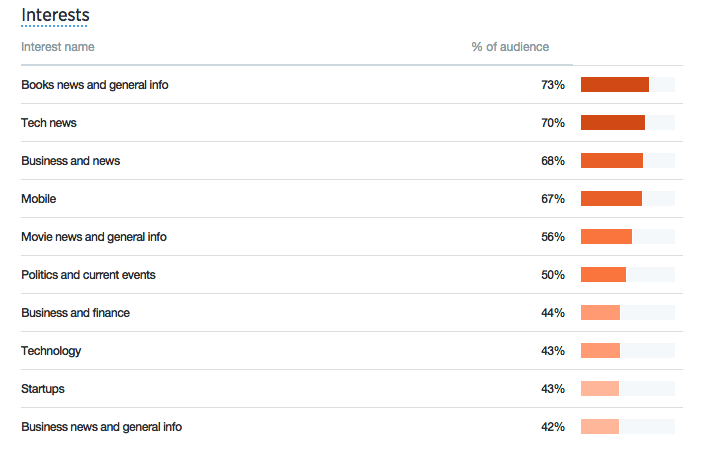Select Politics and current events
The height and width of the screenshot is (450, 707).
[x=88, y=275]
